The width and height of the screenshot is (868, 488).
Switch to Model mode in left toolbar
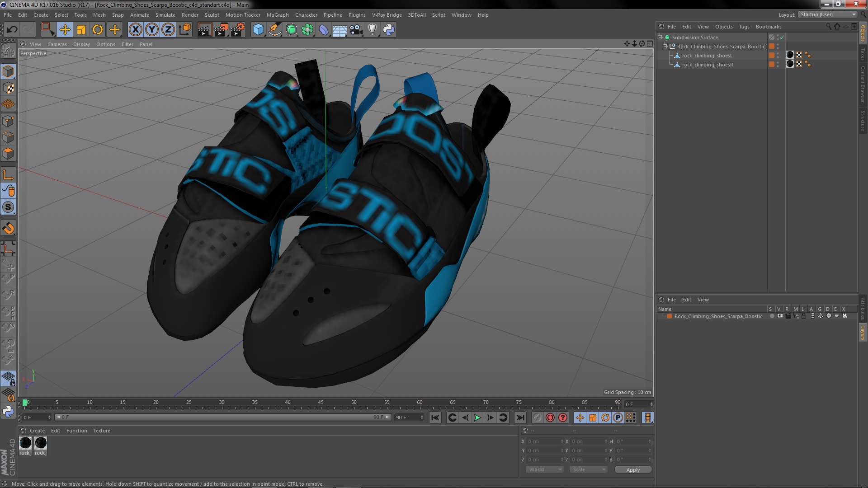8,71
